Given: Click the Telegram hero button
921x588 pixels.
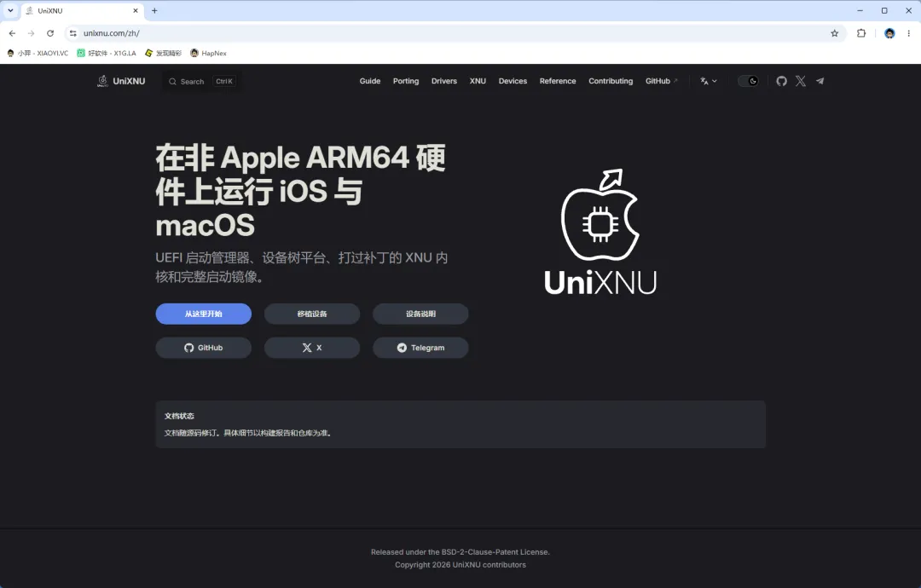Looking at the screenshot, I should 420,348.
